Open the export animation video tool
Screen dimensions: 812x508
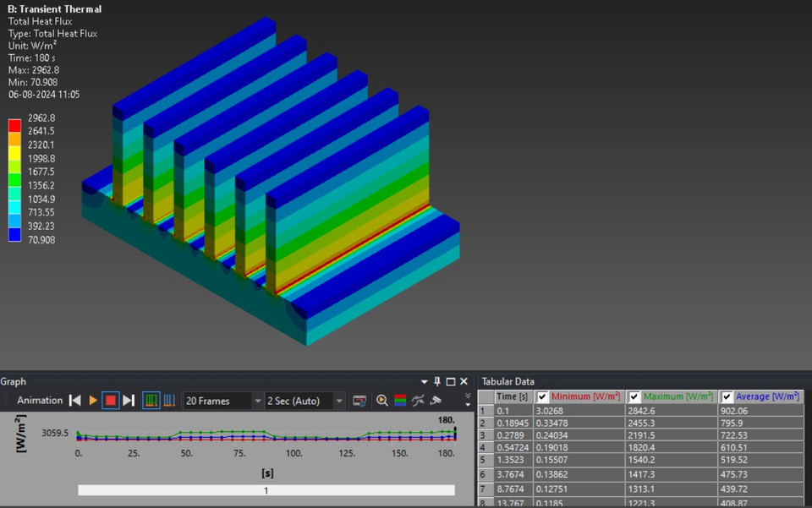359,400
